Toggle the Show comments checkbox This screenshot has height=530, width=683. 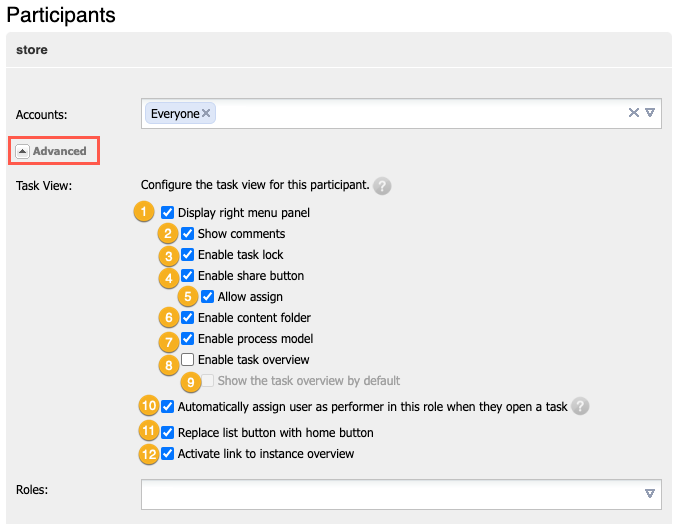pos(188,233)
